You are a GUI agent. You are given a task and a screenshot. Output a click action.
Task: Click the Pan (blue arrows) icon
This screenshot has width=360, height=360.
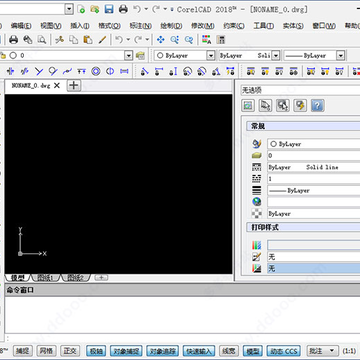pyautogui.click(x=161, y=40)
